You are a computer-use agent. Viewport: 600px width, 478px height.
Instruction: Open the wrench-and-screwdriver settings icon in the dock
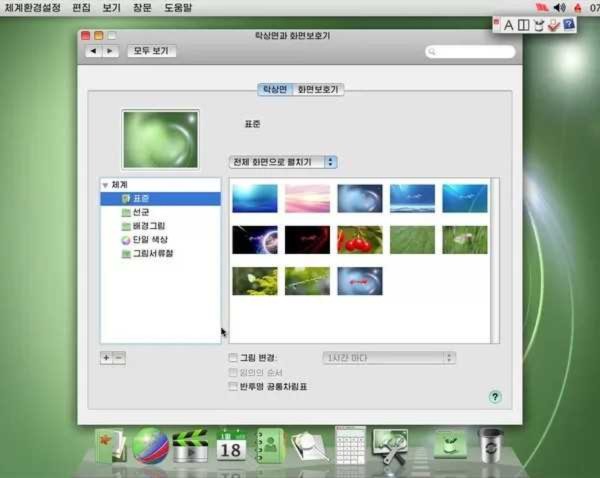tap(390, 446)
